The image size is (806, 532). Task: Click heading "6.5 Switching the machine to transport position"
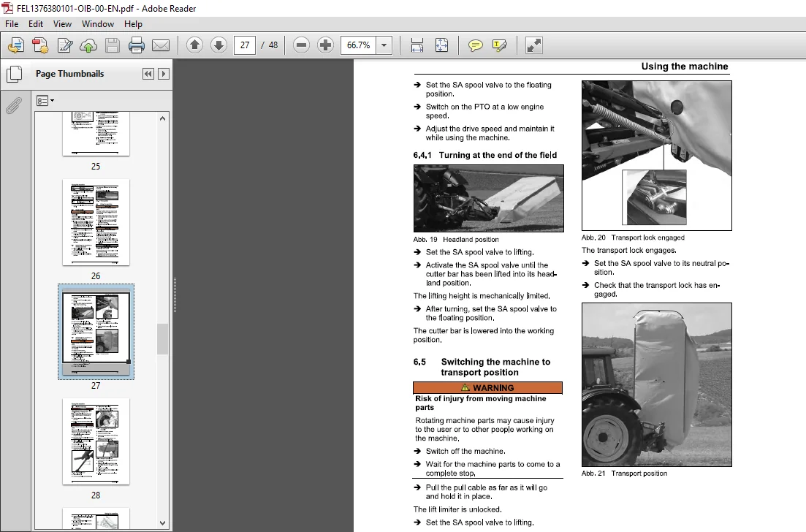(482, 367)
